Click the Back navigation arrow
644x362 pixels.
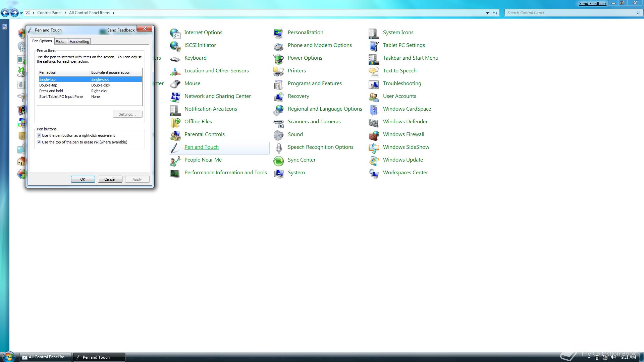(5, 13)
